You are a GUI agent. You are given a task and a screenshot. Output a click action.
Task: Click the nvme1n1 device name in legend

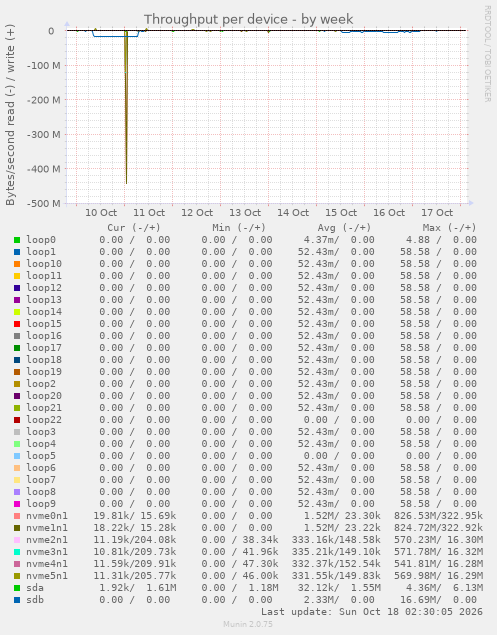[47, 528]
